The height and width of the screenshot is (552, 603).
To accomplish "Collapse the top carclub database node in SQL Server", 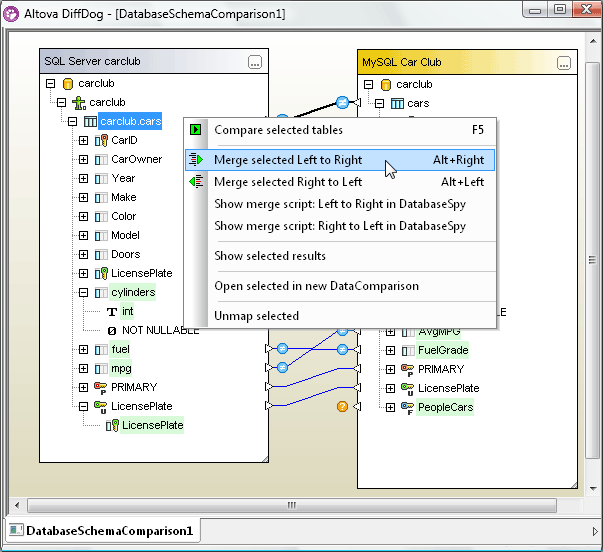I will coord(50,83).
